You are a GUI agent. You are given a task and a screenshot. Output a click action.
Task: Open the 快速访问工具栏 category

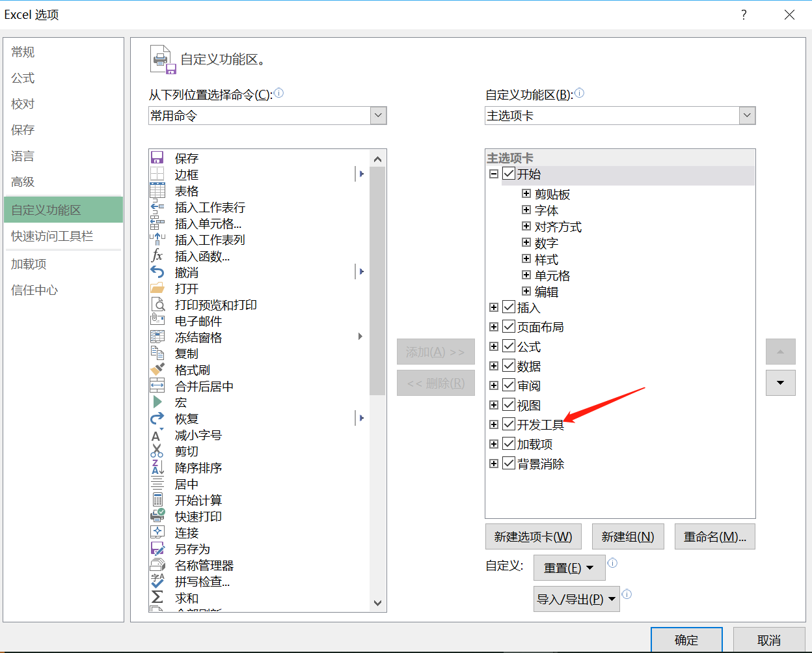[63, 236]
